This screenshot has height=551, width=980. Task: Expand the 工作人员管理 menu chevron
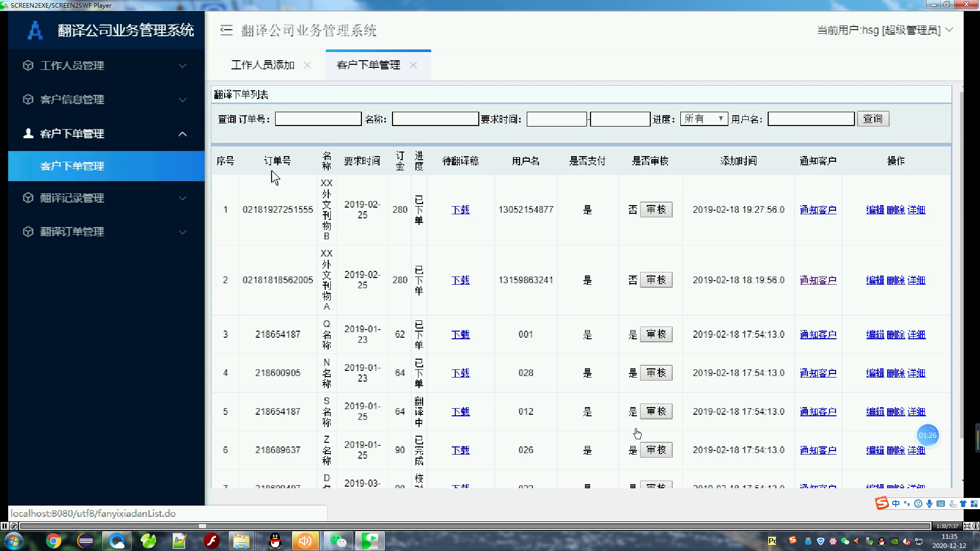tap(182, 66)
